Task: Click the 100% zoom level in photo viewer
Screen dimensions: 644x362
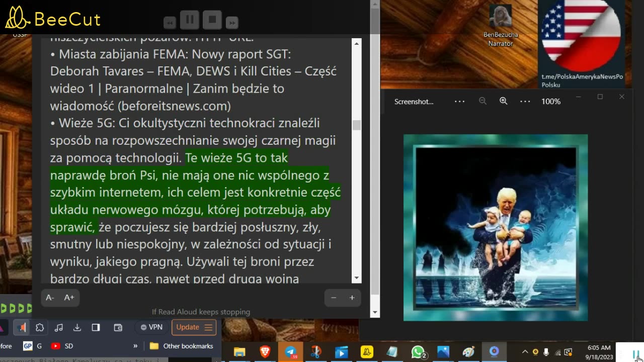Action: click(551, 102)
